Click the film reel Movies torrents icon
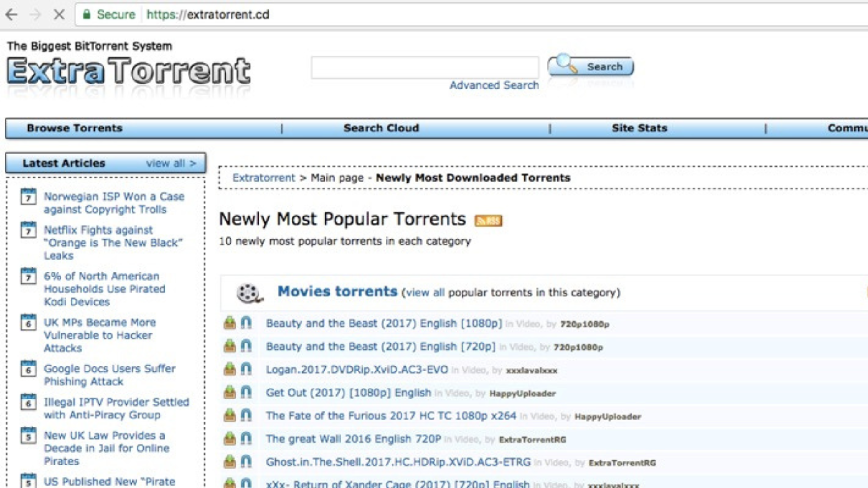The height and width of the screenshot is (488, 868). click(248, 292)
